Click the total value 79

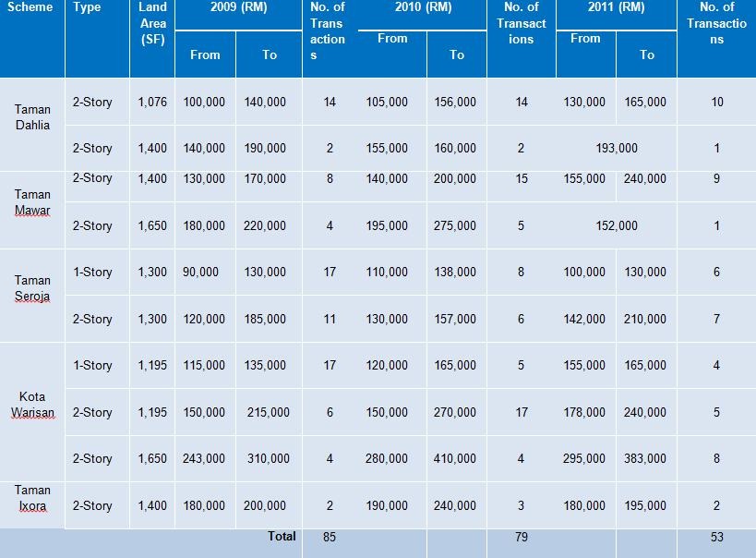click(x=522, y=537)
